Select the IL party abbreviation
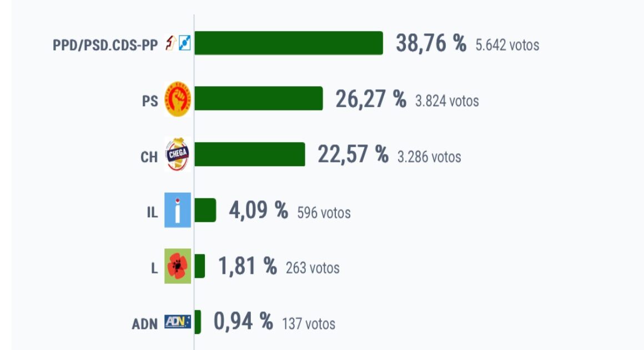This screenshot has height=350, width=644. pos(152,212)
